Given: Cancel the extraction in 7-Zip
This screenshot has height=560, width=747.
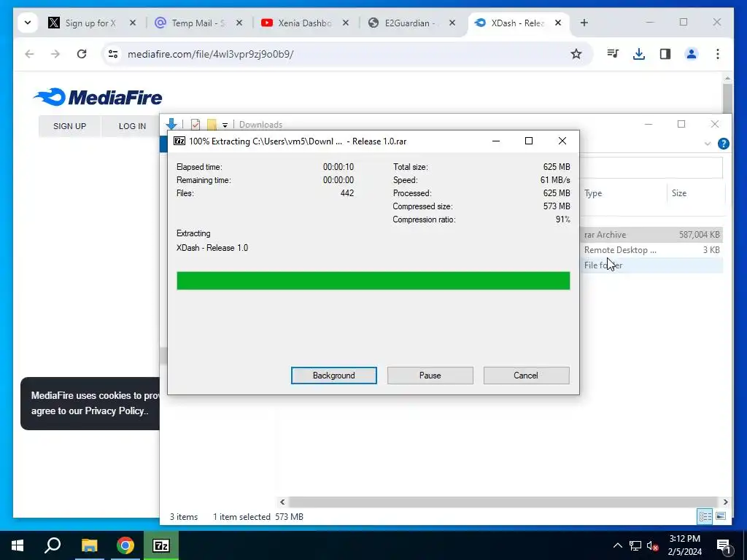Looking at the screenshot, I should coord(526,376).
